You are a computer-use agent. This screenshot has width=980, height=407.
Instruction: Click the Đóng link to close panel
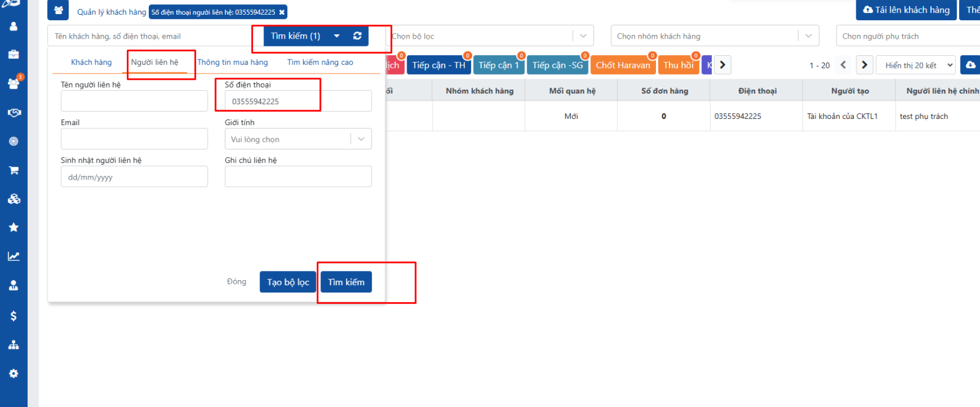pos(236,282)
